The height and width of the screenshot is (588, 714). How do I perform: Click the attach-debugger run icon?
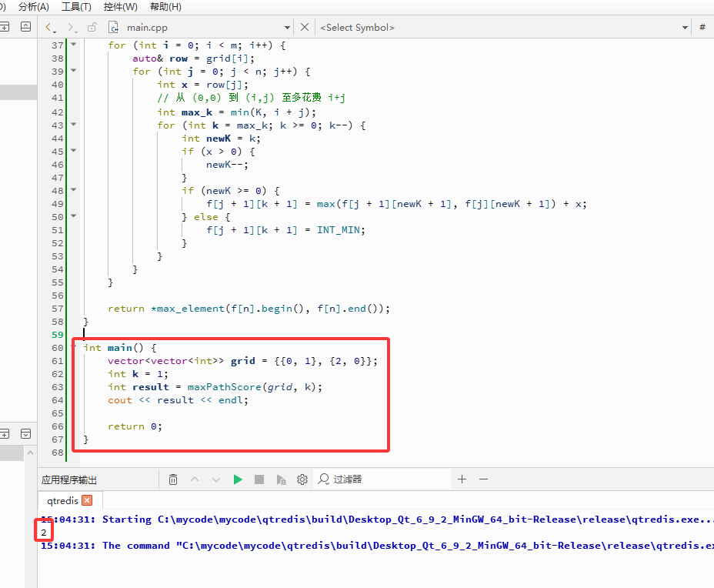pos(281,479)
